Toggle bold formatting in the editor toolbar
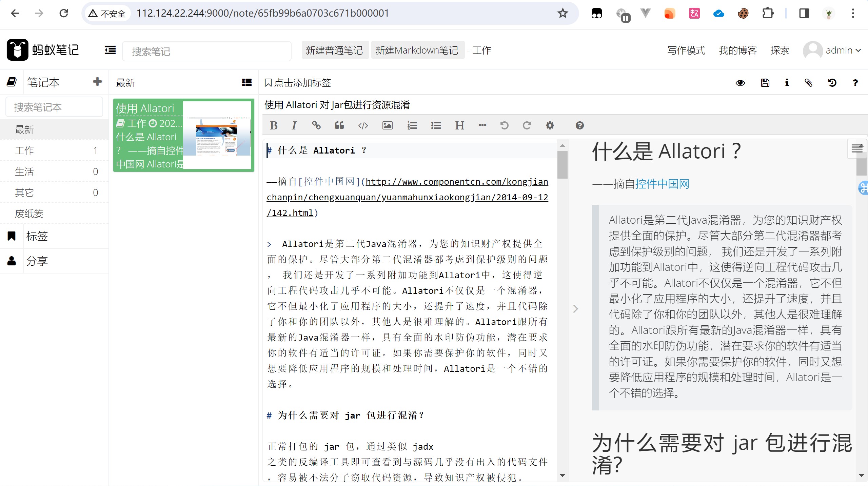Viewport: 868px width, 486px height. point(274,125)
